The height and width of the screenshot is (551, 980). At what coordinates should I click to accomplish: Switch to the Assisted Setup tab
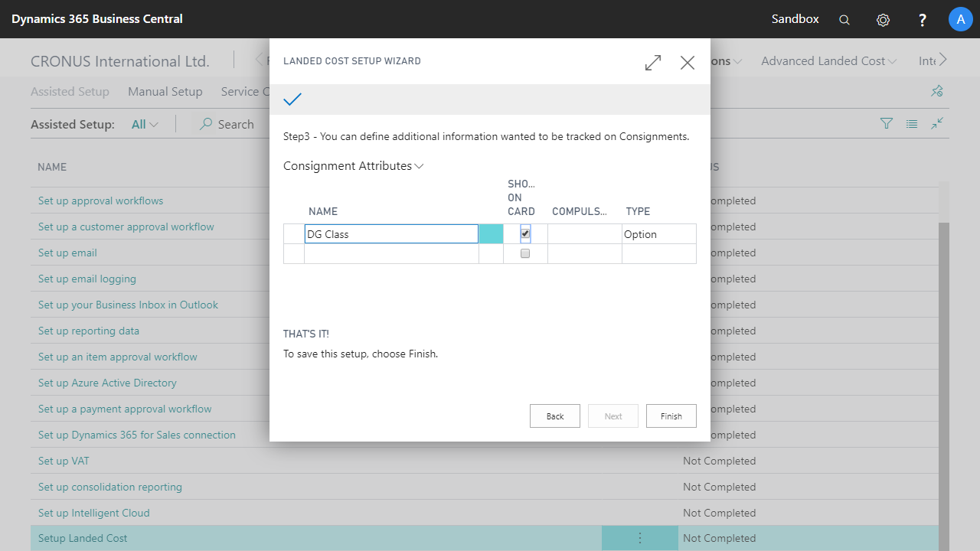70,91
